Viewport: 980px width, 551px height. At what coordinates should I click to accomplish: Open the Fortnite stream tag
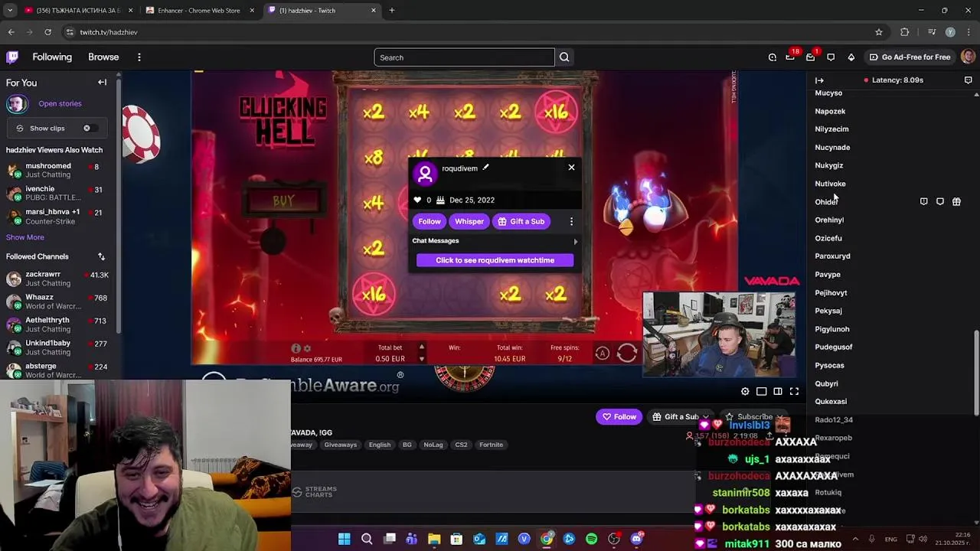(x=492, y=445)
